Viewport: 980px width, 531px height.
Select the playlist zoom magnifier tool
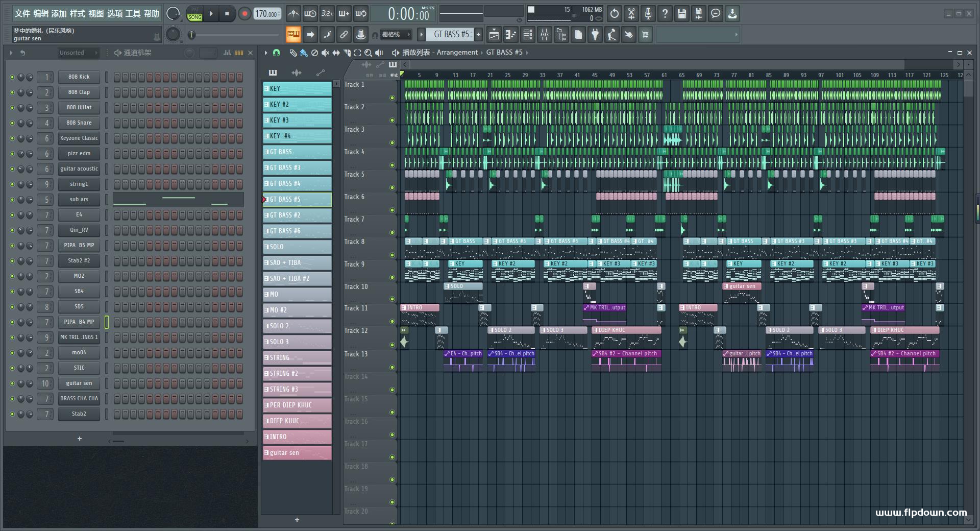coord(368,53)
